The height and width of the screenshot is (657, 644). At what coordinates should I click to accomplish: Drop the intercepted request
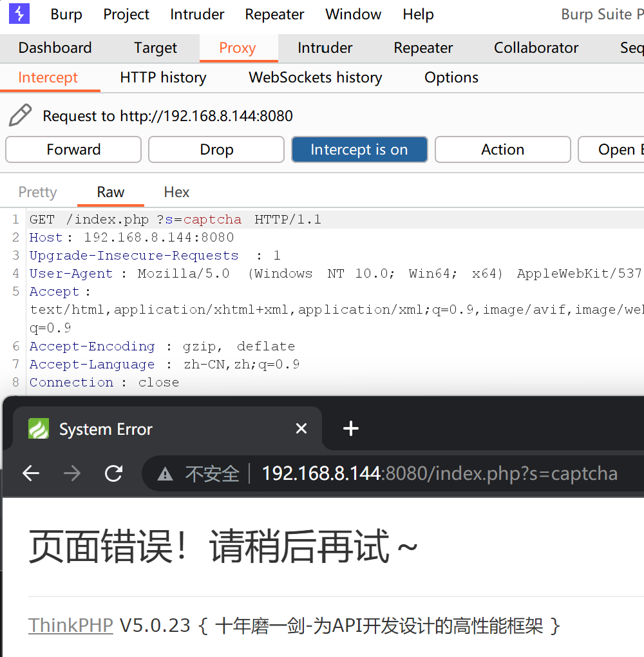coord(216,149)
